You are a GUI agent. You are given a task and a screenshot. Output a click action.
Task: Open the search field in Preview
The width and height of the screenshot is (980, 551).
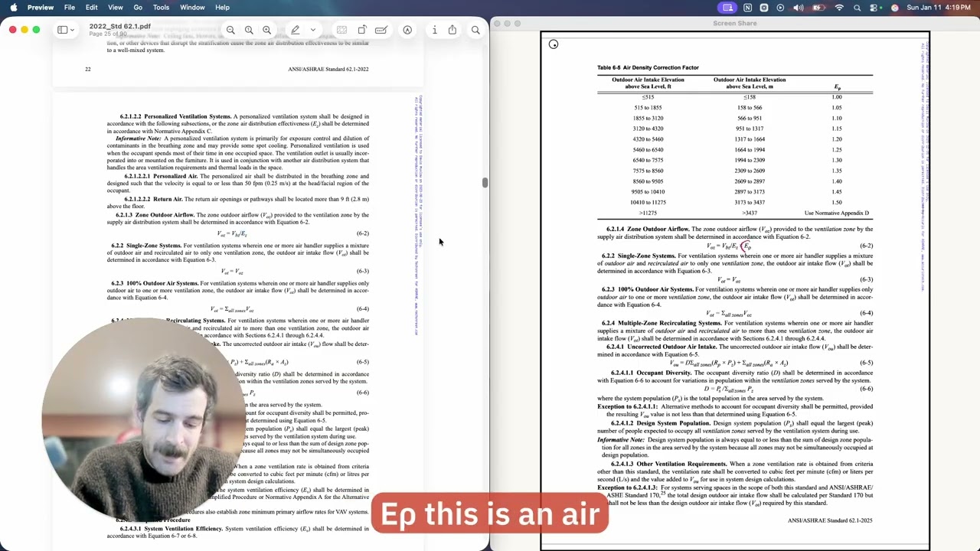pos(475,30)
